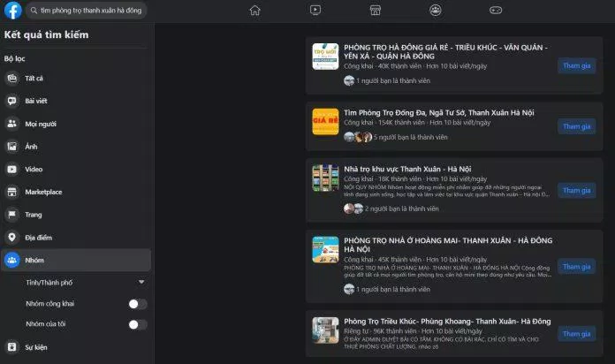Open Nhà trọ khu vực Thanh Xuân title
Screen dimensions: 615x364
pos(407,169)
